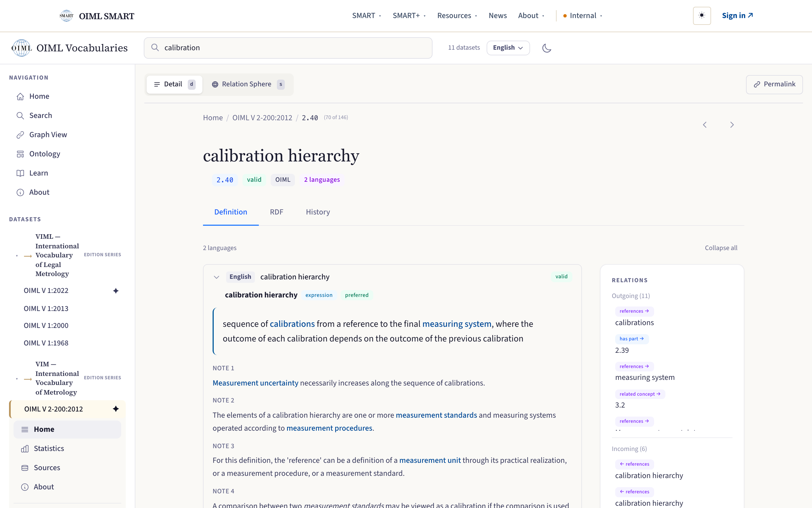Open Graph View in navigation
This screenshot has height=508, width=812.
click(x=67, y=135)
